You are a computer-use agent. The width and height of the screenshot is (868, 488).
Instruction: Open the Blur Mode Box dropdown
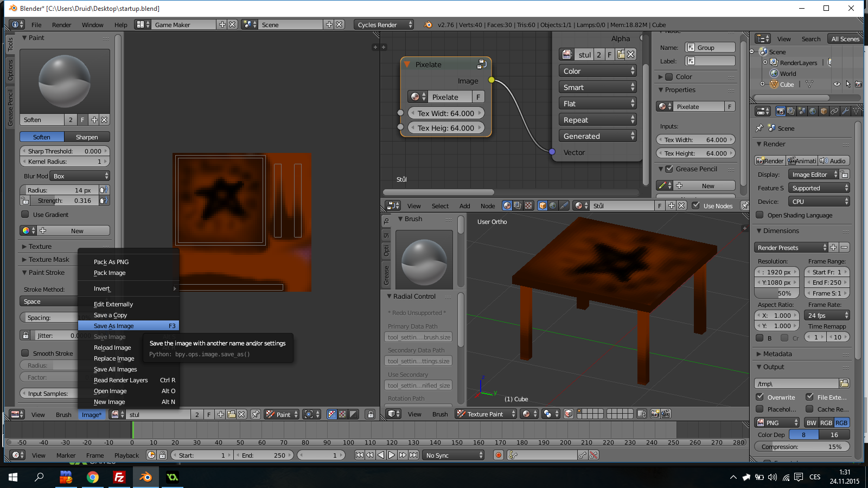[x=79, y=175]
